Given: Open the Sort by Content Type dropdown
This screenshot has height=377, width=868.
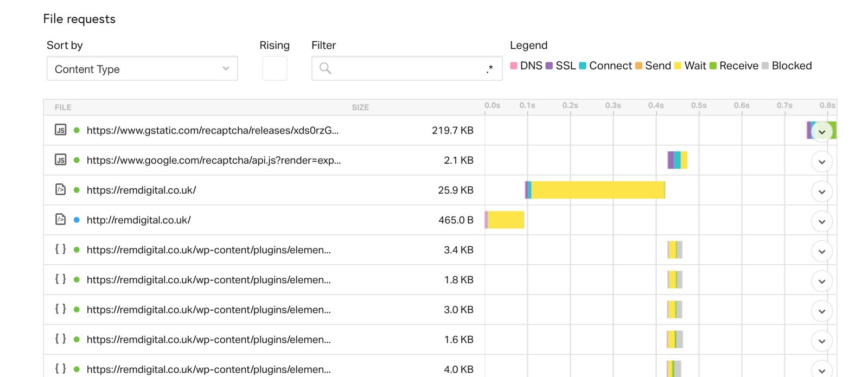Looking at the screenshot, I should point(142,69).
